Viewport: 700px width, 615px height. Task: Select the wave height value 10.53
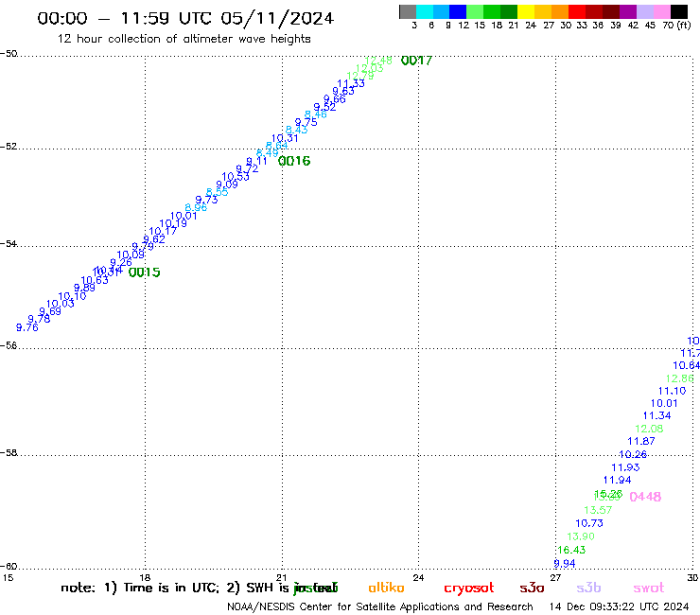click(236, 176)
